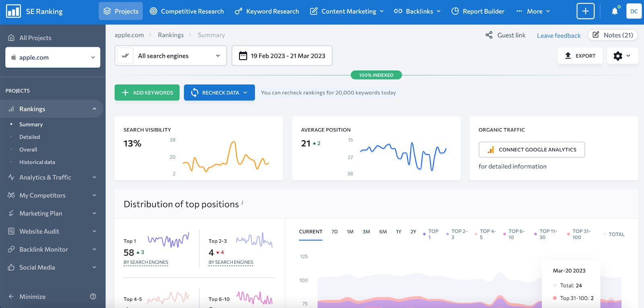Toggle TOP 4-5 series in chart legend
644x308 pixels.
pyautogui.click(x=485, y=234)
